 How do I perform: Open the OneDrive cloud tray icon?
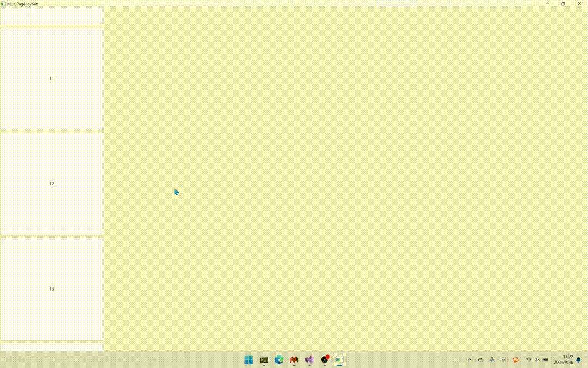click(x=481, y=360)
